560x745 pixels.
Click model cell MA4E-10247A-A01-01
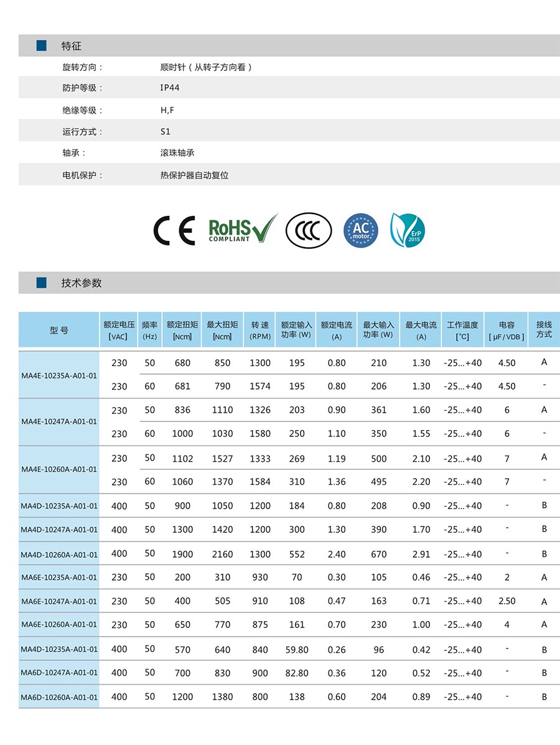(x=59, y=421)
